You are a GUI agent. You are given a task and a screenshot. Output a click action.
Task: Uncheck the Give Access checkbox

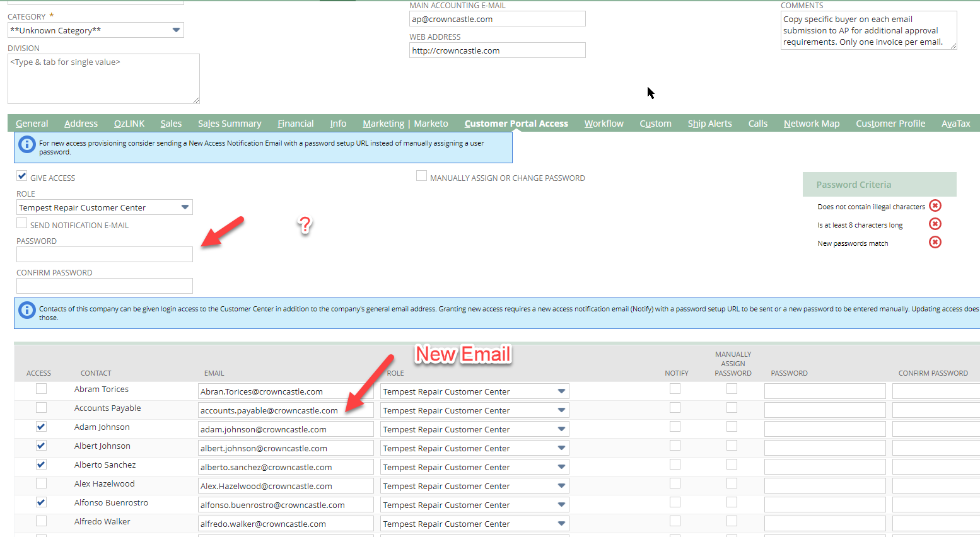click(22, 176)
